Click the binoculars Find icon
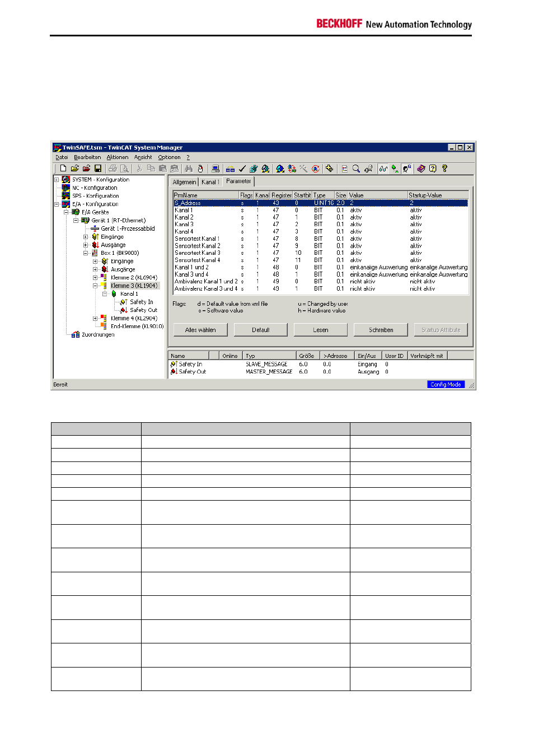Viewport: 534px width, 756px height. (189, 169)
